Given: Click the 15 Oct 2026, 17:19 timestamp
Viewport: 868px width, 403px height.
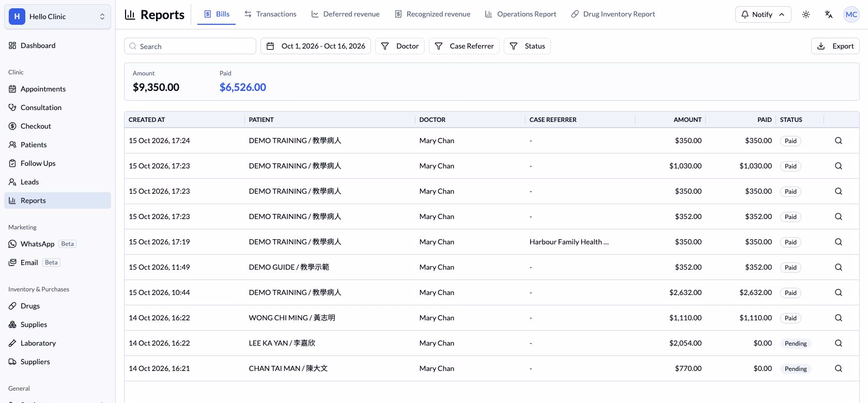Looking at the screenshot, I should click(x=159, y=242).
